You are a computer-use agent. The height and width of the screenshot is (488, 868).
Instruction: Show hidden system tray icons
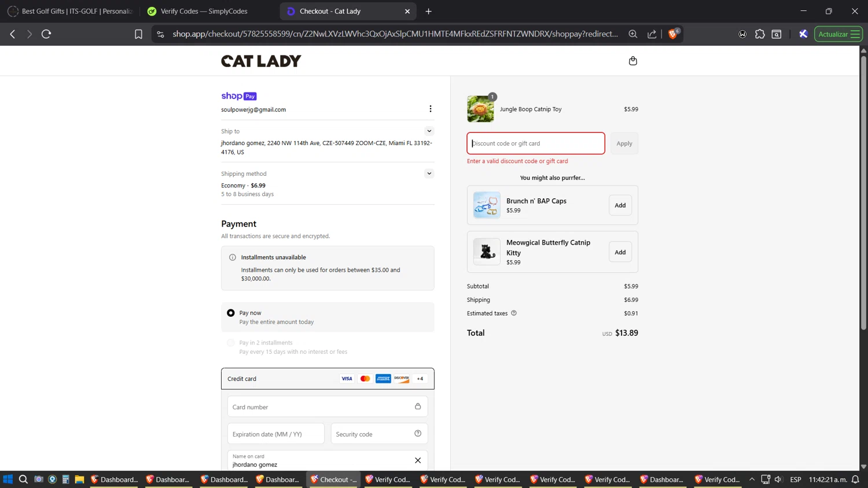click(x=752, y=479)
